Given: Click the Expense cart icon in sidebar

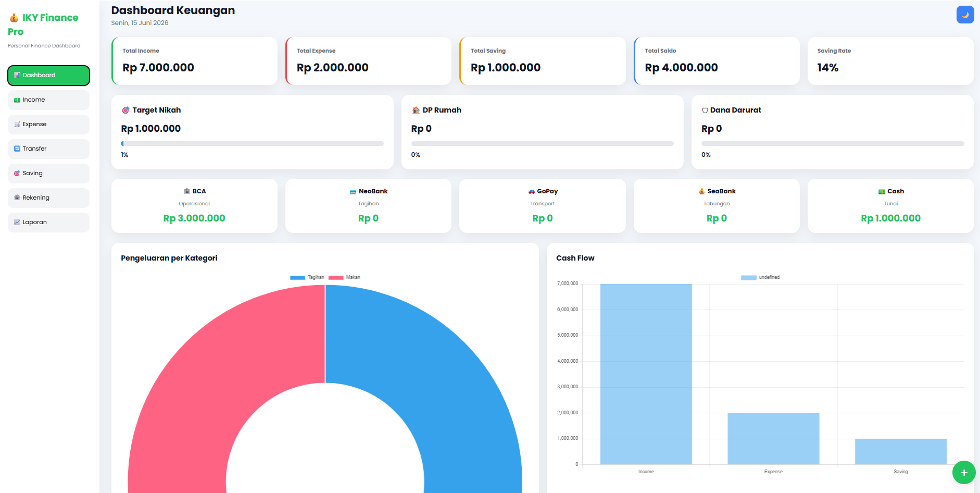Looking at the screenshot, I should pos(17,124).
